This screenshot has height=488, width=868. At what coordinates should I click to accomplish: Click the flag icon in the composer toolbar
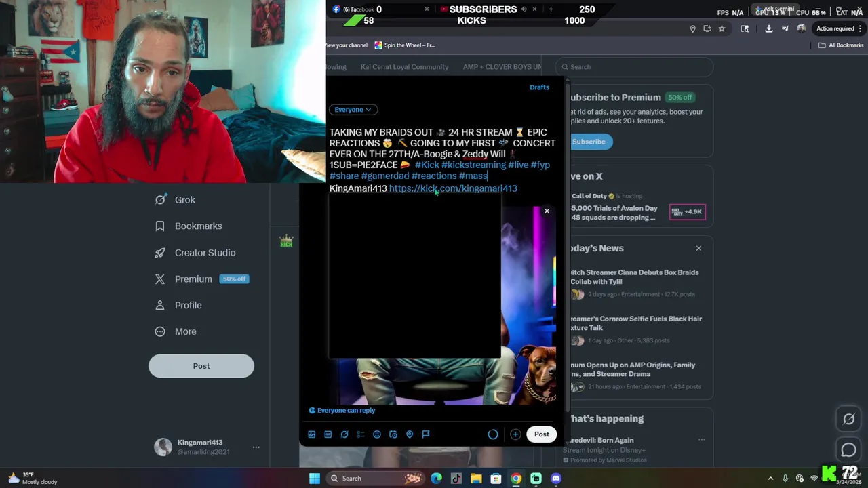(426, 434)
